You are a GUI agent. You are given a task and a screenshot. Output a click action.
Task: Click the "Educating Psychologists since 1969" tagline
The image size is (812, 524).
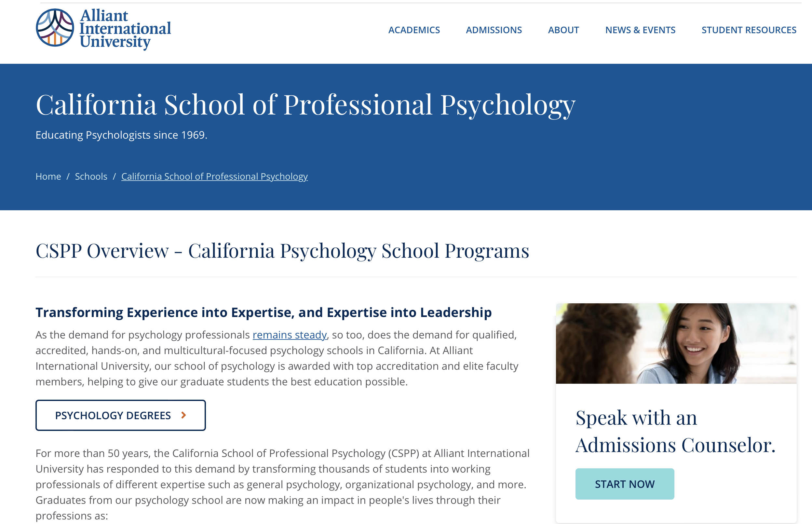pos(121,135)
